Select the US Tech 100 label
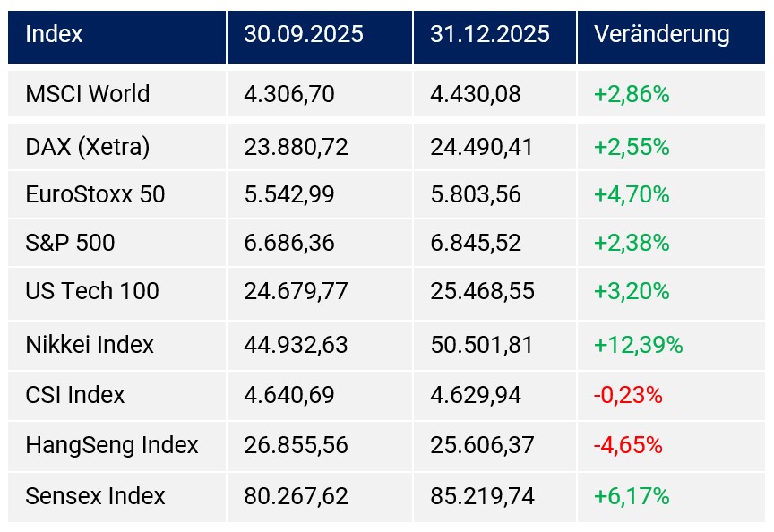The width and height of the screenshot is (774, 532). click(92, 291)
